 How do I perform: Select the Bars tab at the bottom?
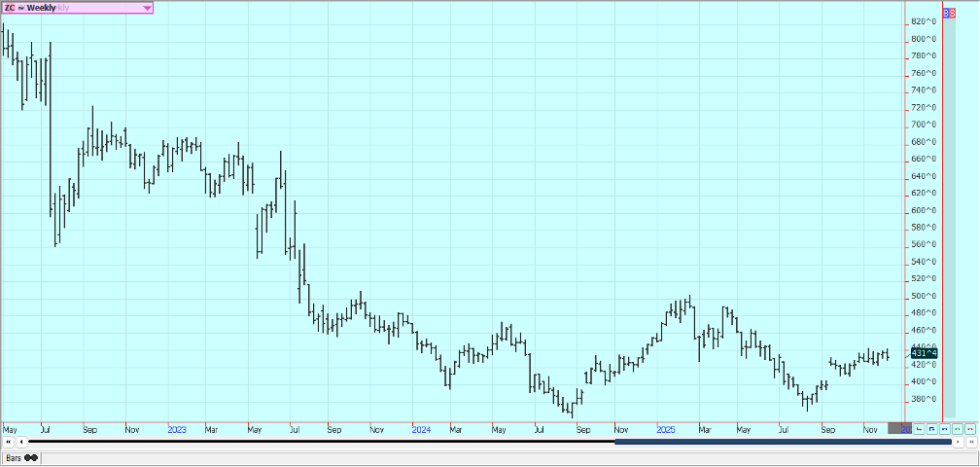coord(14,457)
